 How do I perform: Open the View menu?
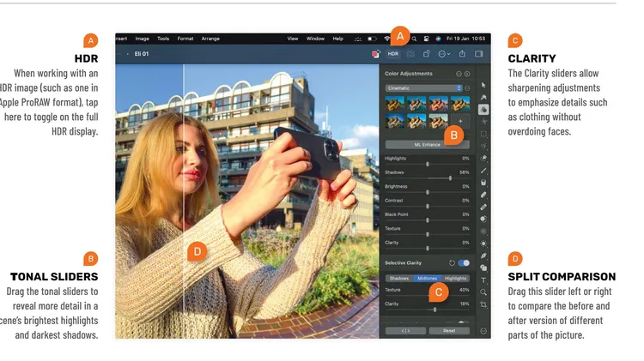click(293, 39)
